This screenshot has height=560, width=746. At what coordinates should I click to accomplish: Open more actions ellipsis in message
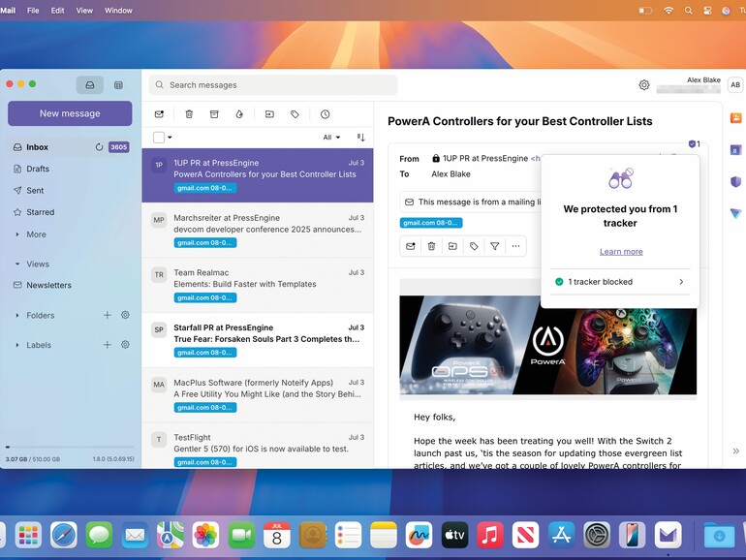[x=515, y=246]
